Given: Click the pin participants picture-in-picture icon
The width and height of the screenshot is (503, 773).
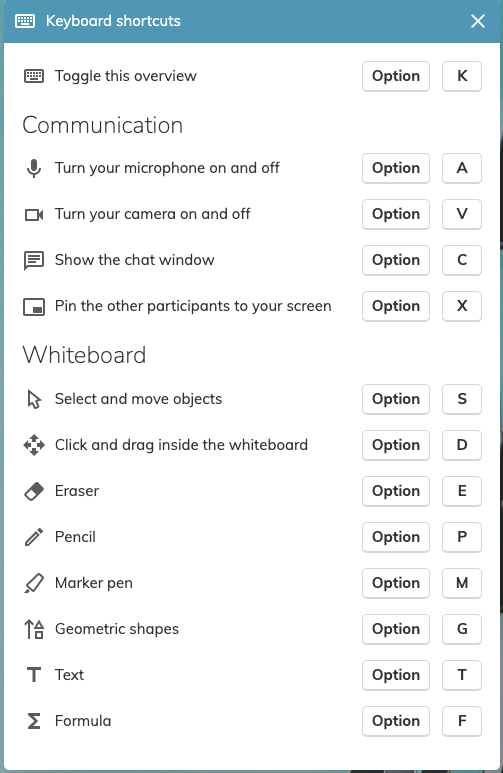Looking at the screenshot, I should (x=34, y=307).
